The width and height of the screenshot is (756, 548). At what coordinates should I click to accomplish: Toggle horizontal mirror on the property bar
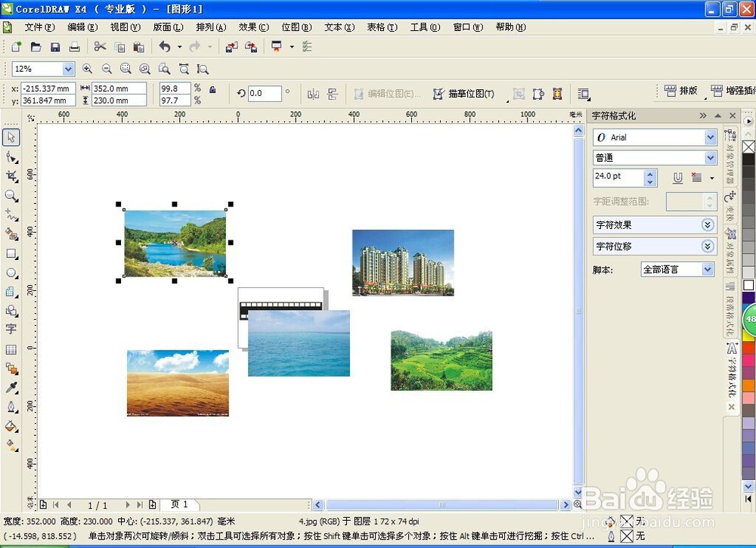tap(314, 94)
